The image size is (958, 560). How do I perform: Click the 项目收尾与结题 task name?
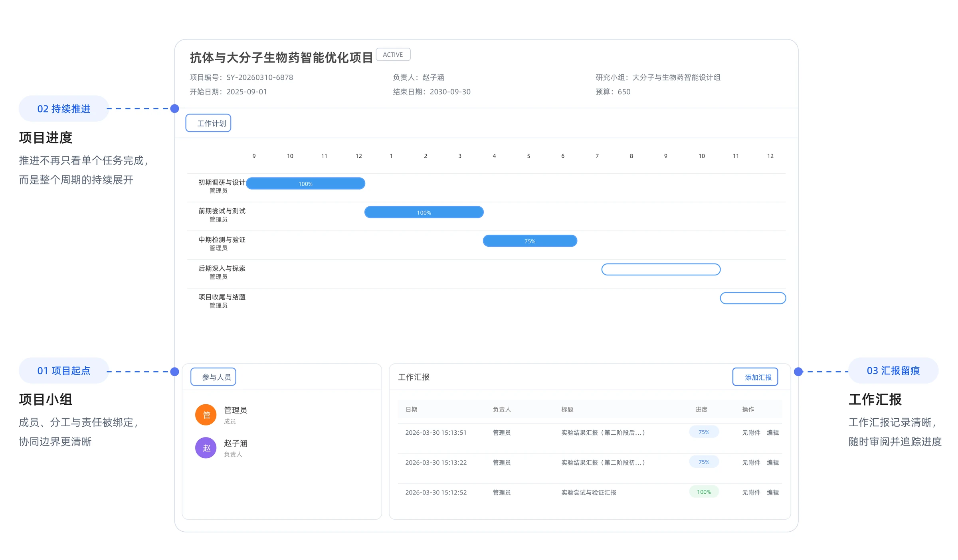(222, 297)
